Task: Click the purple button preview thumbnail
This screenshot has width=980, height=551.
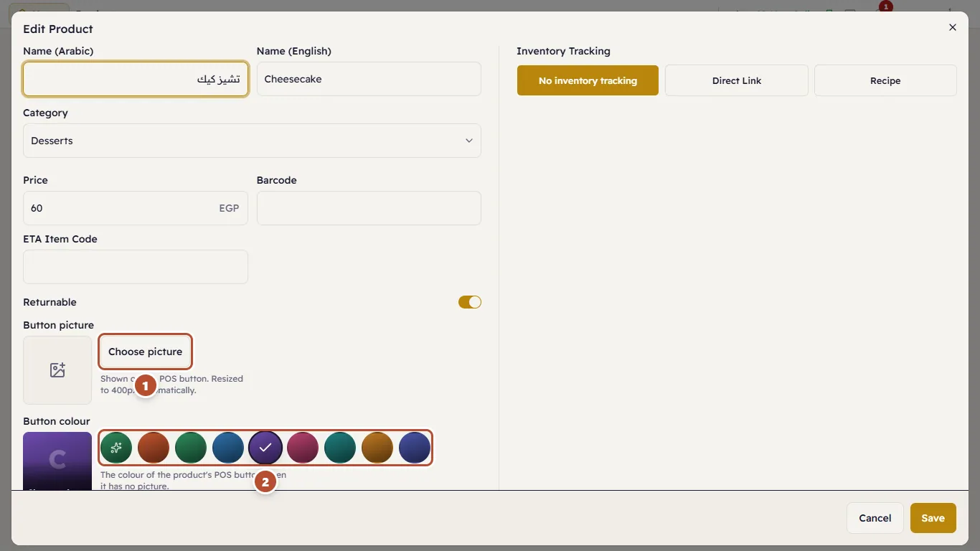Action: coord(57,461)
